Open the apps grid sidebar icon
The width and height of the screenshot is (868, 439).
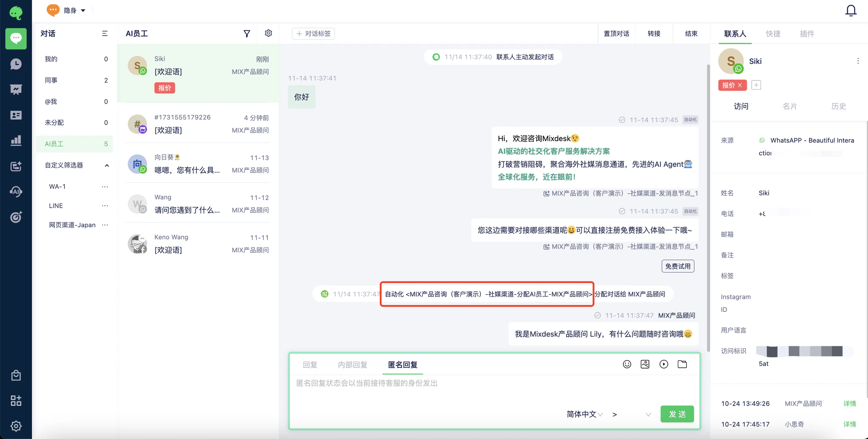16,400
